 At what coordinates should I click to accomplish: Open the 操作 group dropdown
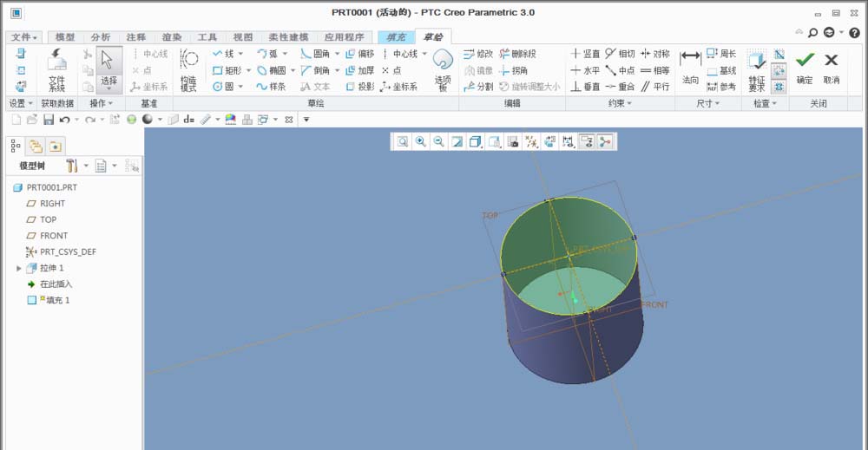click(102, 103)
